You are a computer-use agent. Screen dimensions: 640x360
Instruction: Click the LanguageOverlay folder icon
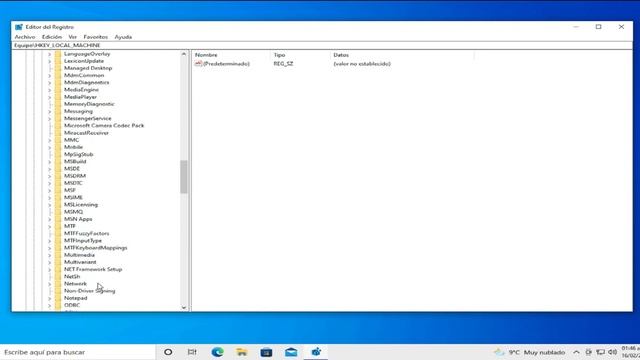click(58, 54)
